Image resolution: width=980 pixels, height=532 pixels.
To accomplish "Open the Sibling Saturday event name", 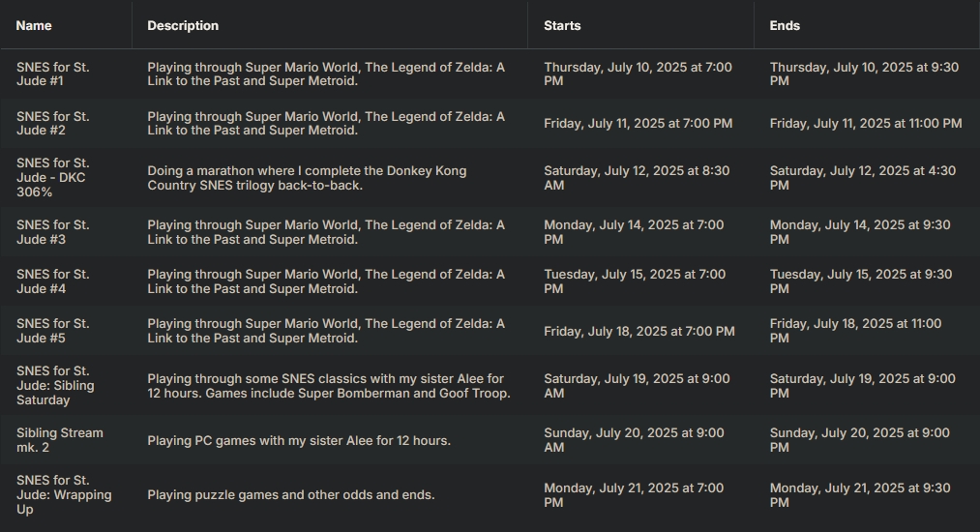I will [x=55, y=385].
